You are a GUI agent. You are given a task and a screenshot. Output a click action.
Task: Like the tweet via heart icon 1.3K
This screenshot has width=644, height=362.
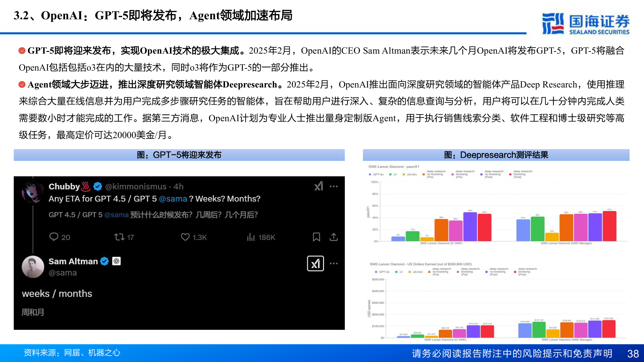[x=185, y=237]
